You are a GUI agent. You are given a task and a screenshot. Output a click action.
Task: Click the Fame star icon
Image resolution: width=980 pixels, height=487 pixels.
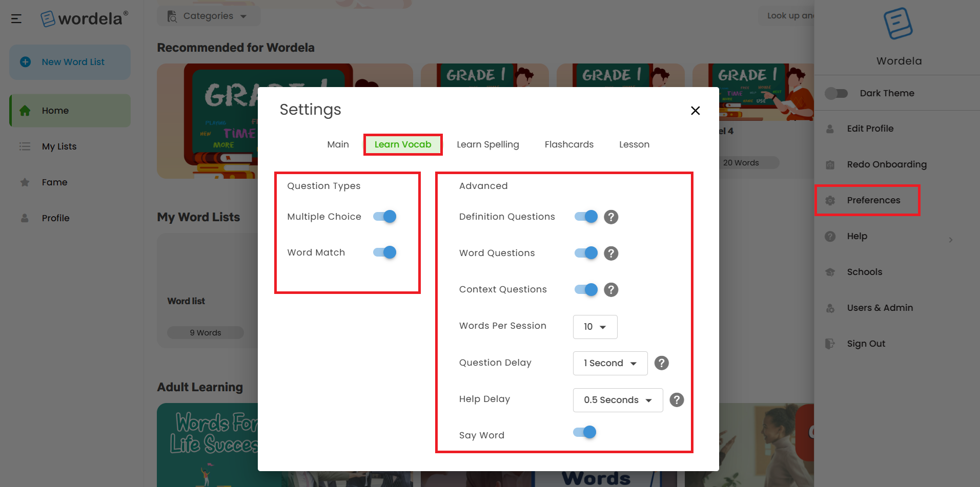[25, 182]
